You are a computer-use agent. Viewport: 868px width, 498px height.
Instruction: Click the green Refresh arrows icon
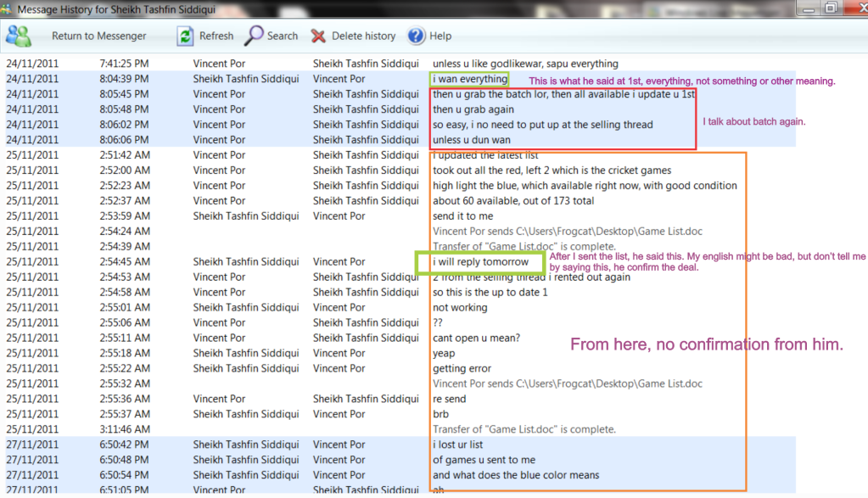tap(184, 36)
